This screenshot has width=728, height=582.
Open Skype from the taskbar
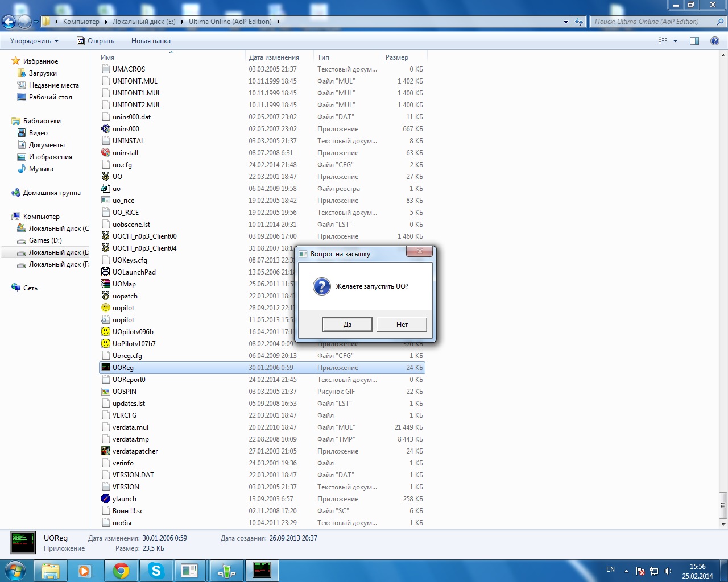156,571
